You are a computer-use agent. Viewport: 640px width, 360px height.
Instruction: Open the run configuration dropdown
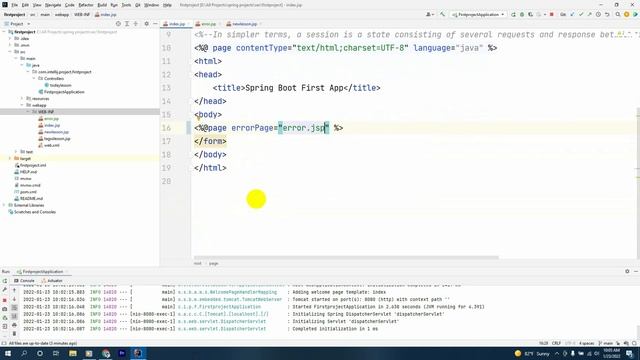click(x=478, y=15)
